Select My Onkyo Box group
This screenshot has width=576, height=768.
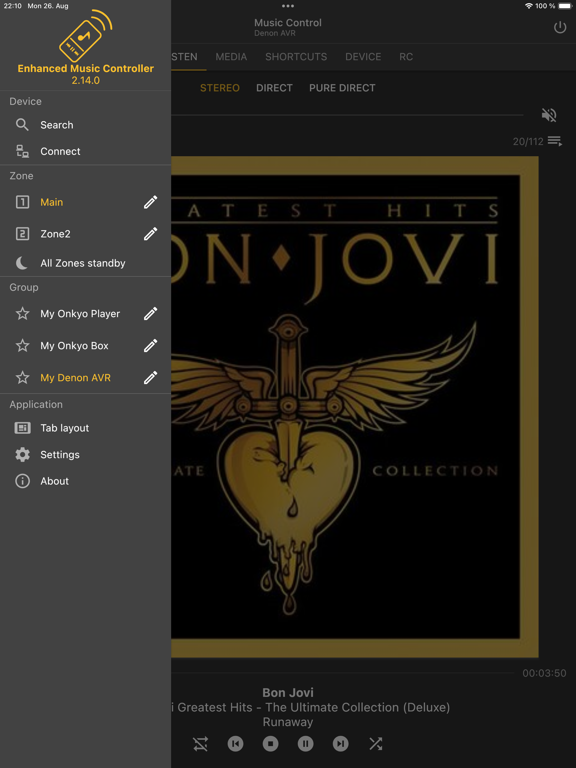tap(86, 345)
